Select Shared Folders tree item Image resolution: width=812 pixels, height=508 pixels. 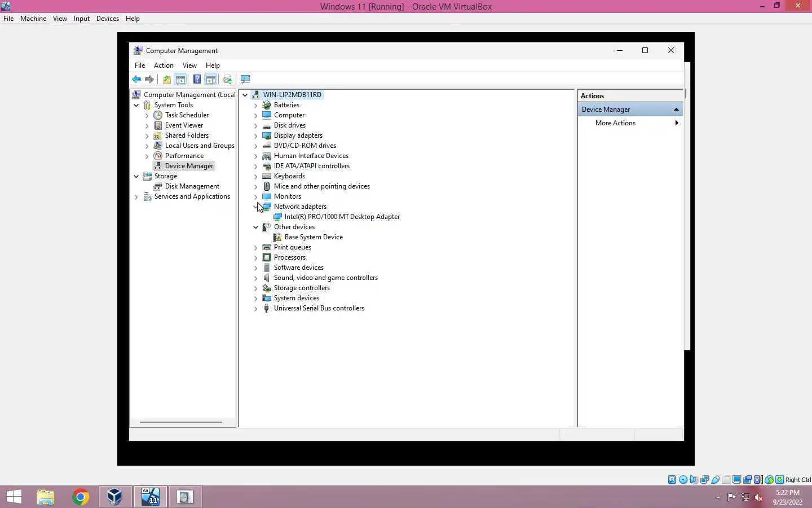[187, 135]
